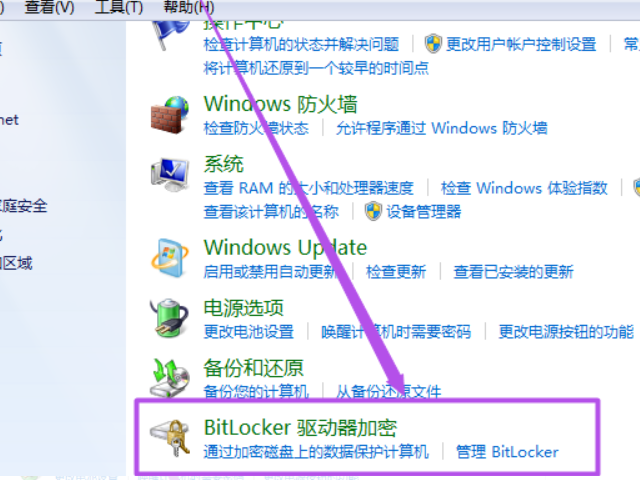Open the 备份和还原 backup disc icon
This screenshot has height=482, width=642.
tap(170, 378)
